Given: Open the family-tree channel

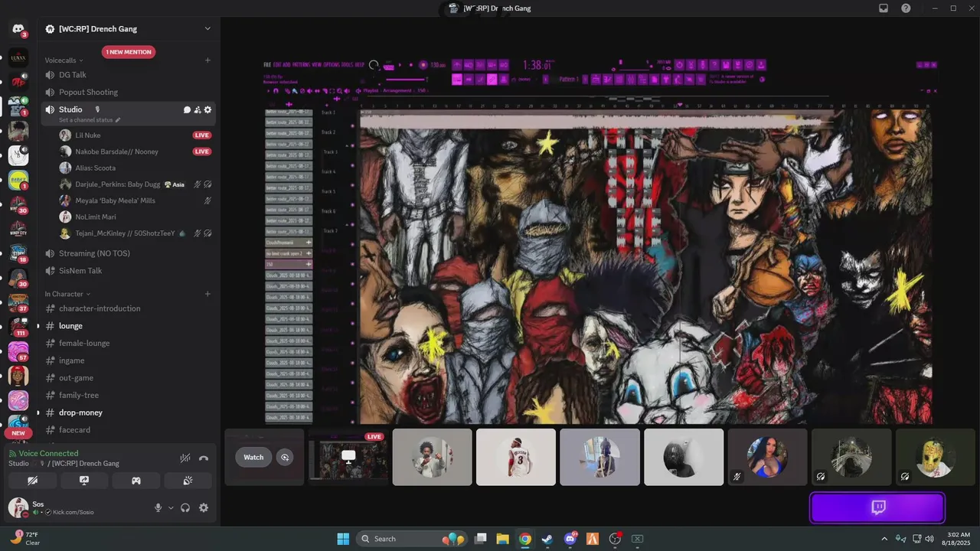Looking at the screenshot, I should [x=128, y=395].
